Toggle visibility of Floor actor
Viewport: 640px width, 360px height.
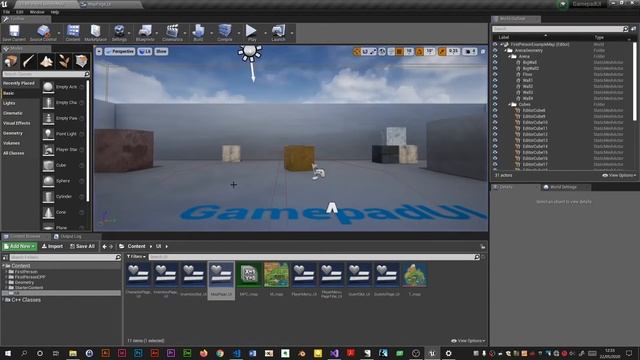[495, 74]
